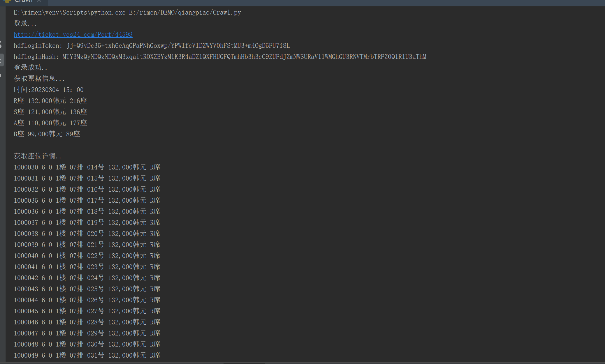Select 'B座 99,000韩元 89座' row

(47, 134)
